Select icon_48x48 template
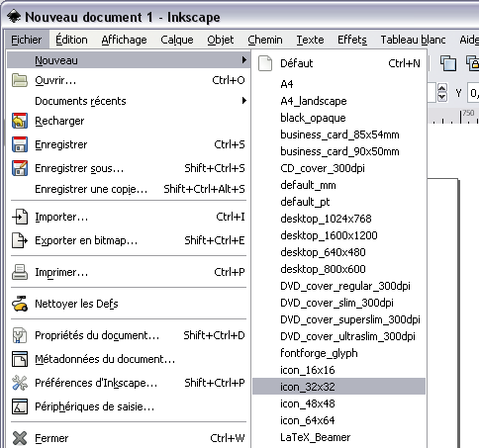The image size is (479, 448). click(x=338, y=403)
